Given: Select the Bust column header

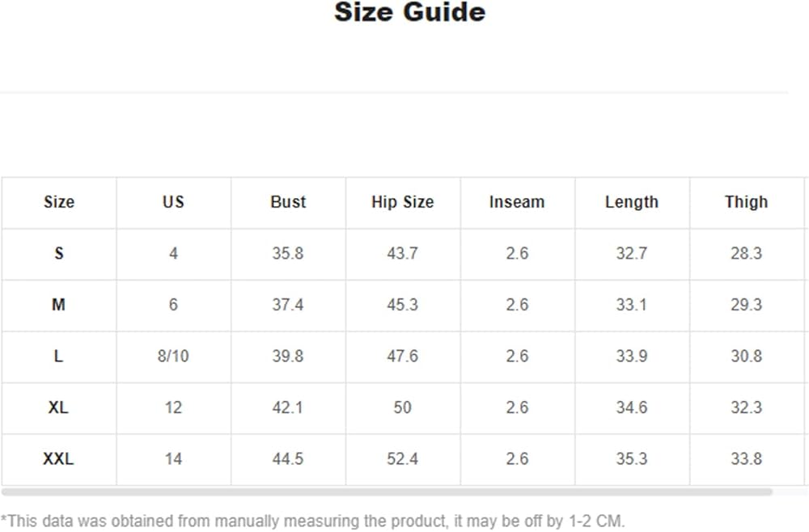Looking at the screenshot, I should [288, 202].
